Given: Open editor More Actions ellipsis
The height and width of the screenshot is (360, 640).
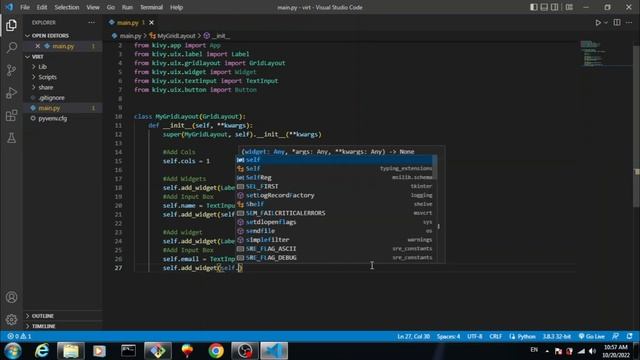Looking at the screenshot, I should pos(629,22).
